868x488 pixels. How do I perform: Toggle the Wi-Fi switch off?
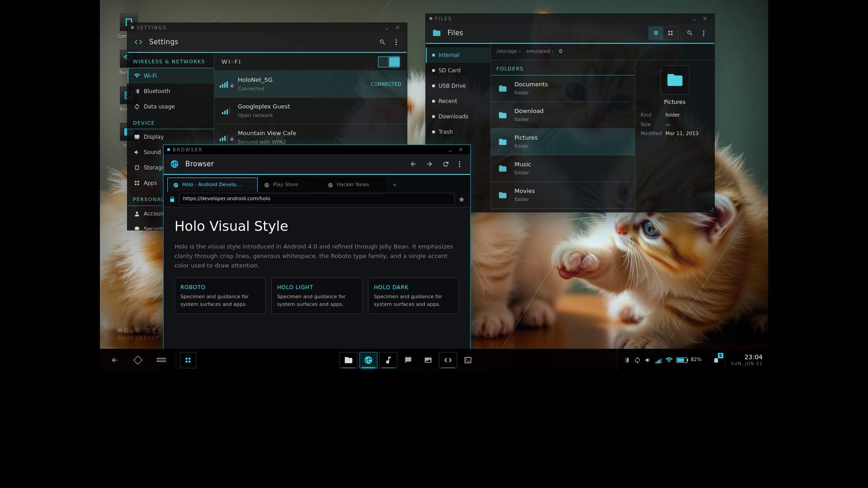389,62
